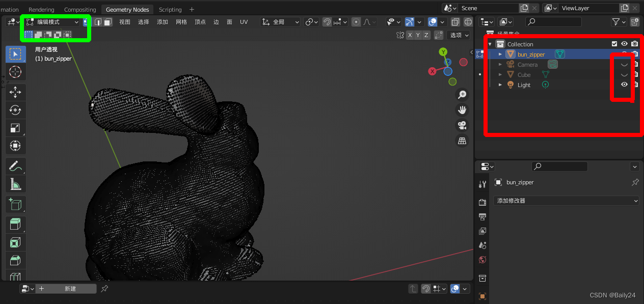The image size is (644, 304).
Task: Click the green Y axis gizmo
Action: [443, 52]
